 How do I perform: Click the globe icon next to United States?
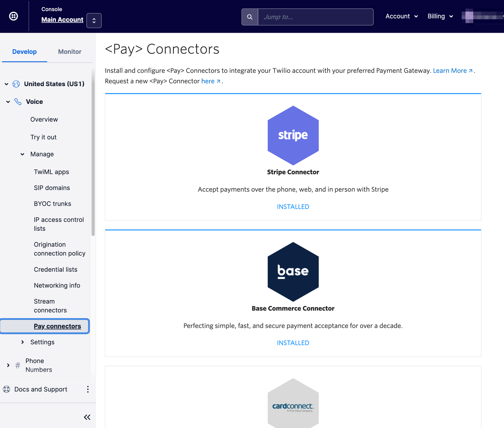pos(16,84)
